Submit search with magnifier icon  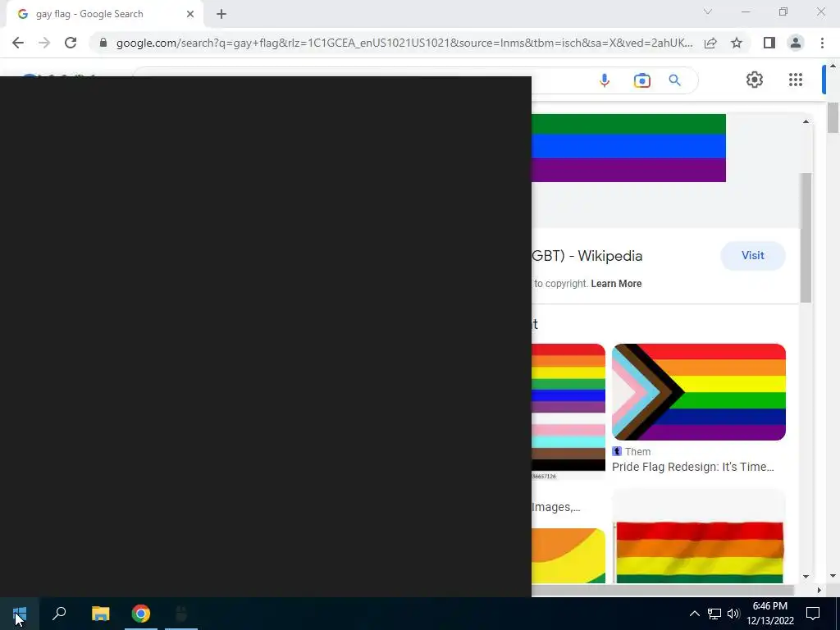(674, 80)
